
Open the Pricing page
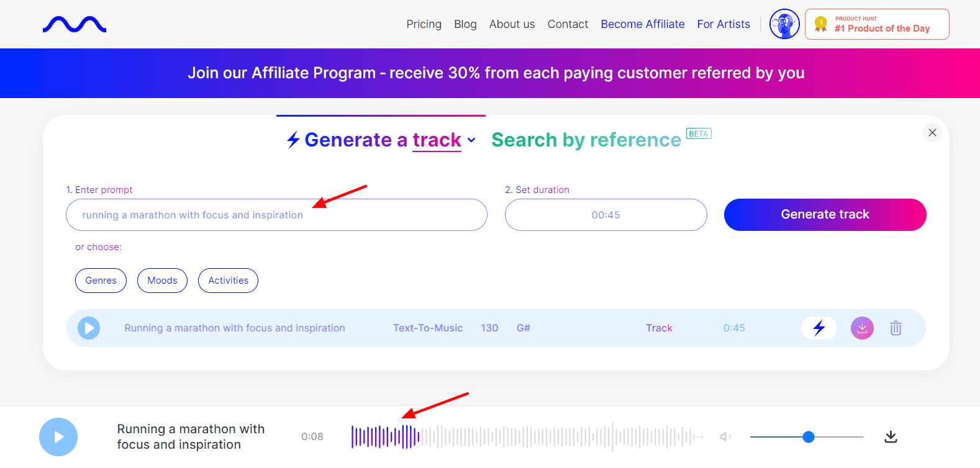click(x=424, y=24)
